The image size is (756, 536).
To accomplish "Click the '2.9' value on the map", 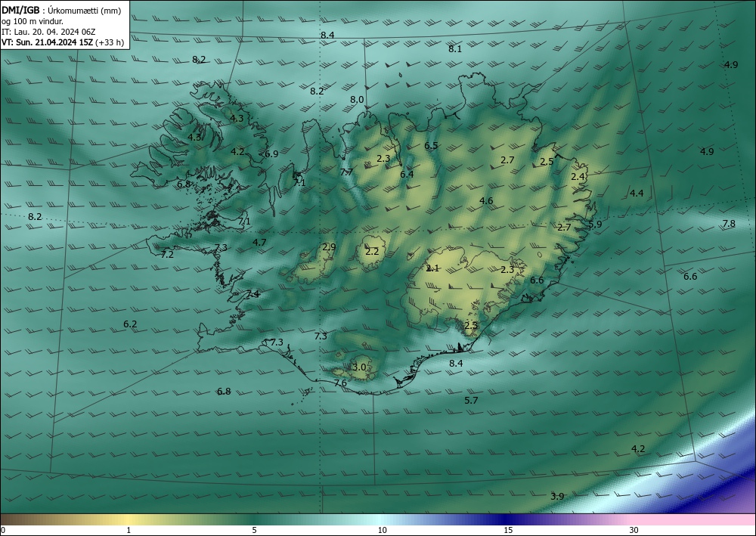I will pos(330,246).
